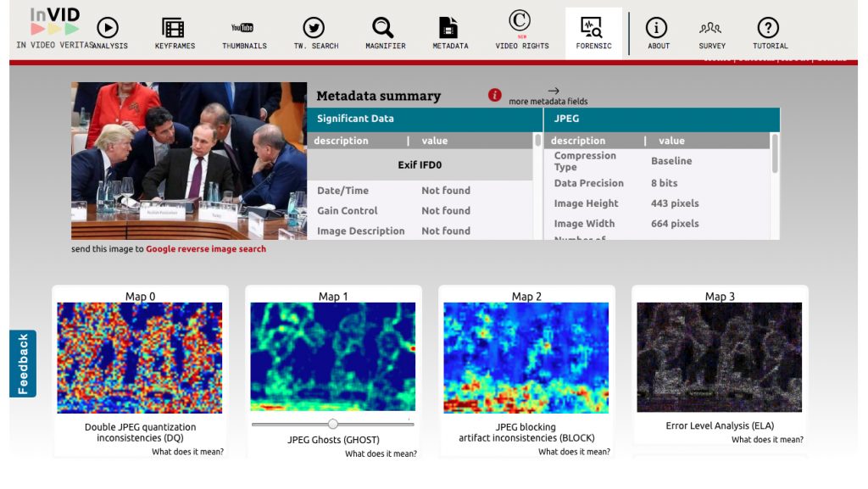Click the 'Map 2' title
868x489 pixels.
526,297
